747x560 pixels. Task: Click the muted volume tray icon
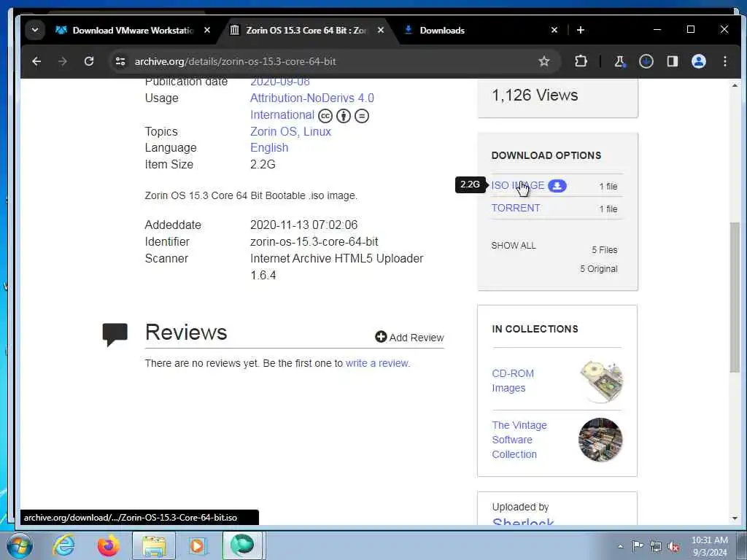pos(673,546)
